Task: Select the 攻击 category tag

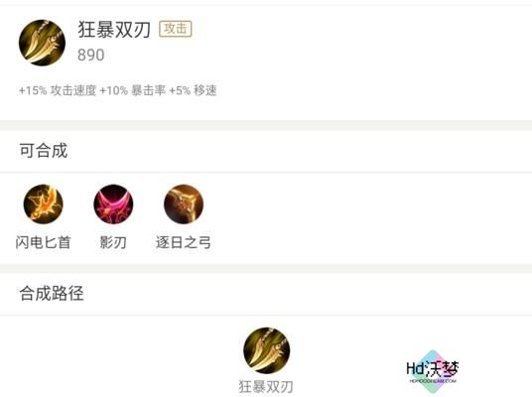Action: click(x=176, y=29)
